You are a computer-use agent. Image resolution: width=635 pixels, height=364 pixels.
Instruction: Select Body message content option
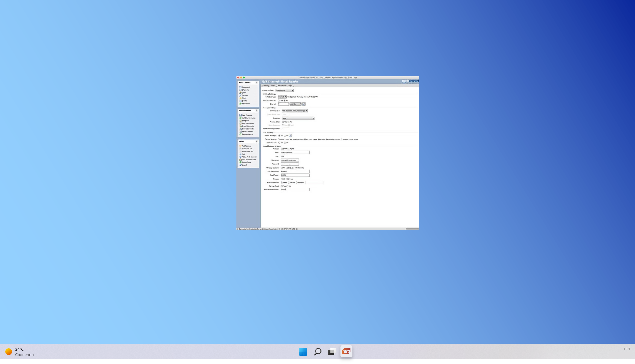click(x=287, y=168)
